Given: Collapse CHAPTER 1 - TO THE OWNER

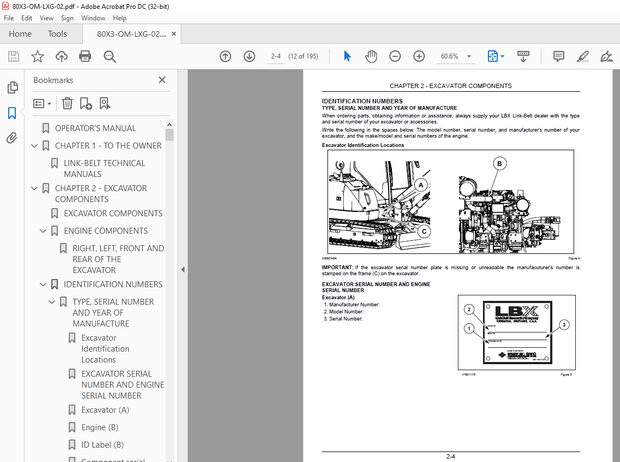Looking at the screenshot, I should coord(34,146).
